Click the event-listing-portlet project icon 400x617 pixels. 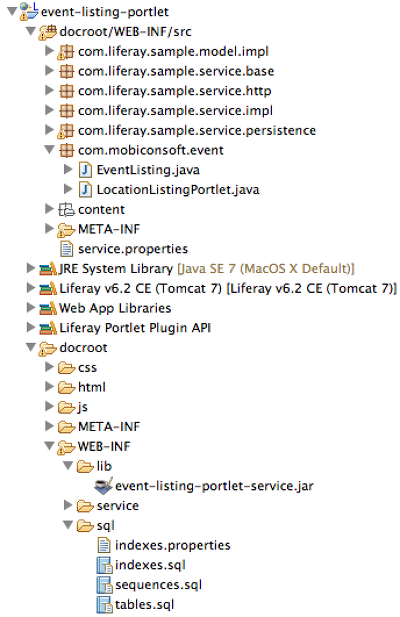click(x=29, y=11)
